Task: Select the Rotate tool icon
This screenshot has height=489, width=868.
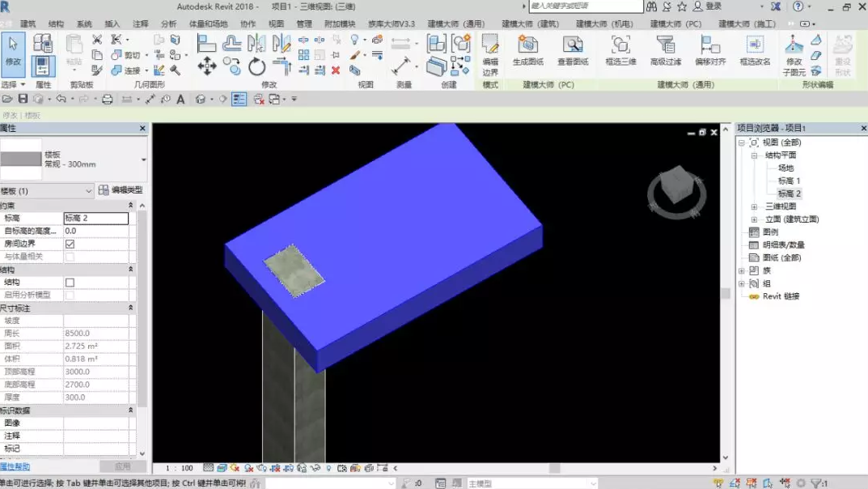Action: pyautogui.click(x=257, y=66)
